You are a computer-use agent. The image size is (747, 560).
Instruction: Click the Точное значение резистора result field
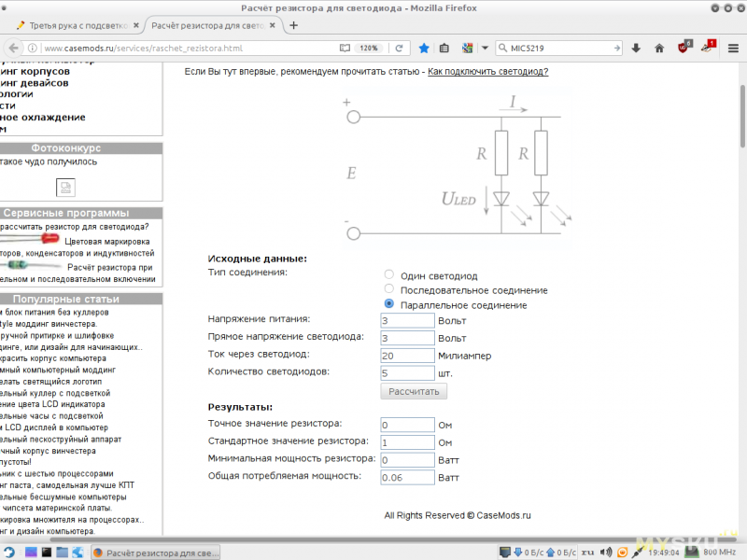tap(407, 426)
